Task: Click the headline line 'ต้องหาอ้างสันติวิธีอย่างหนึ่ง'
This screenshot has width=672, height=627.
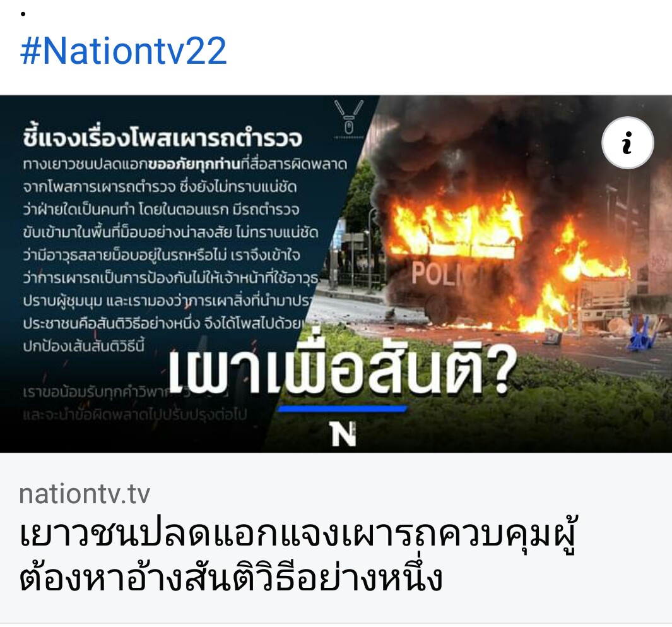Action: (230, 578)
